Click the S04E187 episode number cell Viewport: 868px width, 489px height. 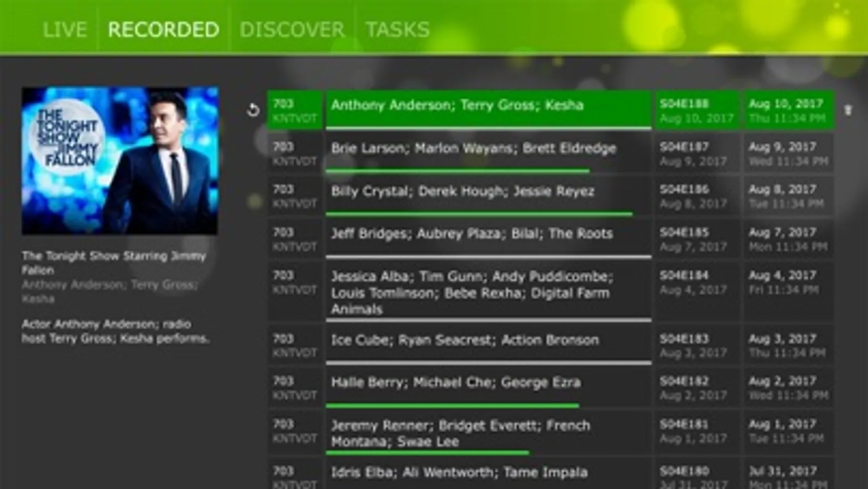[x=696, y=153]
